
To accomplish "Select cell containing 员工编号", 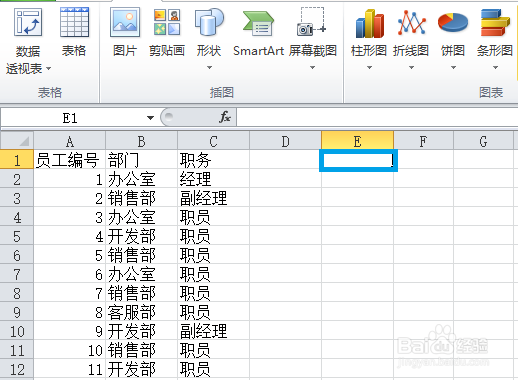I will click(x=70, y=160).
